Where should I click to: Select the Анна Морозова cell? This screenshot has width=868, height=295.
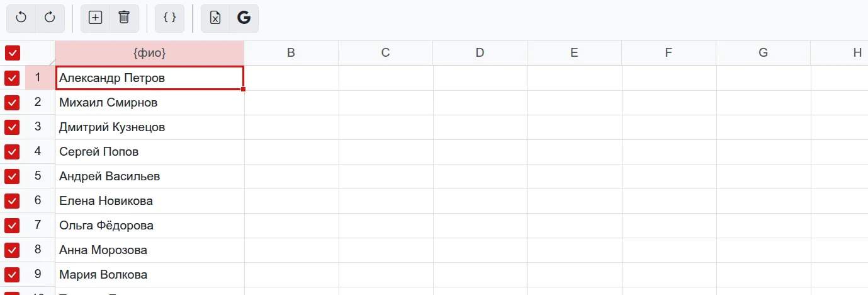(150, 250)
